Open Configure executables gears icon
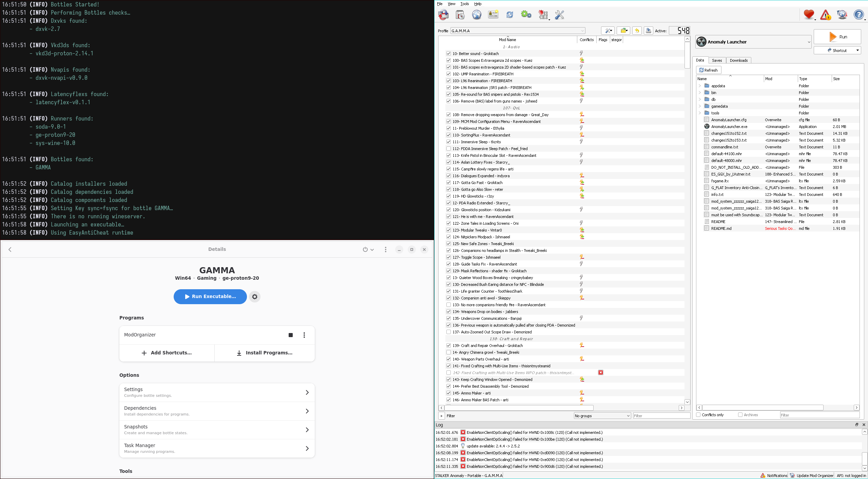This screenshot has width=868, height=479. (x=526, y=15)
